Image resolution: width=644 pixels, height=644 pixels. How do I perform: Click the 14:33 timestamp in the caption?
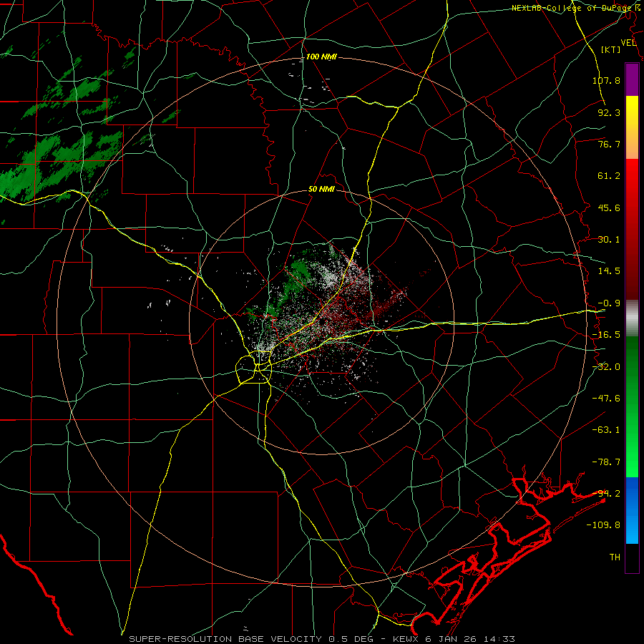pyautogui.click(x=498, y=639)
